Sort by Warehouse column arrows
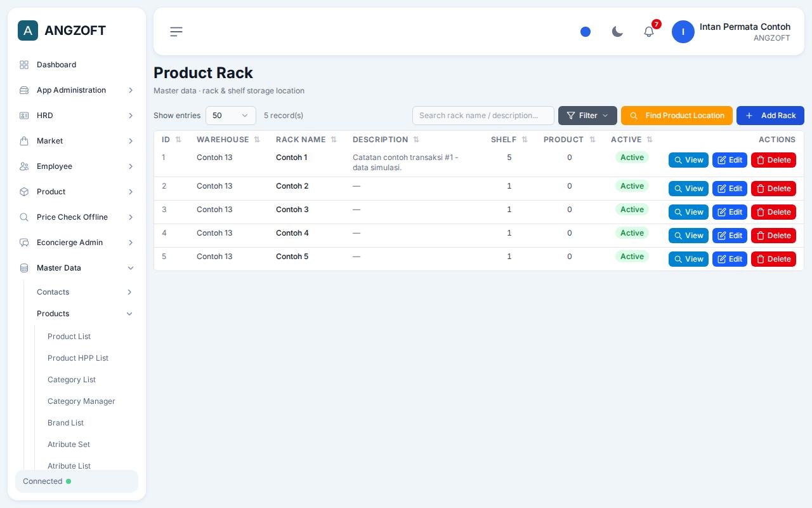The width and height of the screenshot is (812, 508). [257, 140]
